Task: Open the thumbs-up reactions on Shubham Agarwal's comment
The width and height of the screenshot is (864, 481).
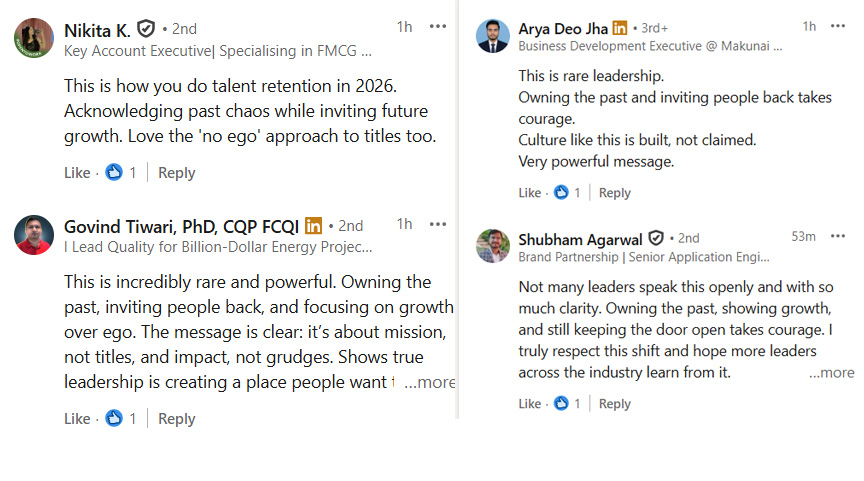Action: [x=561, y=404]
